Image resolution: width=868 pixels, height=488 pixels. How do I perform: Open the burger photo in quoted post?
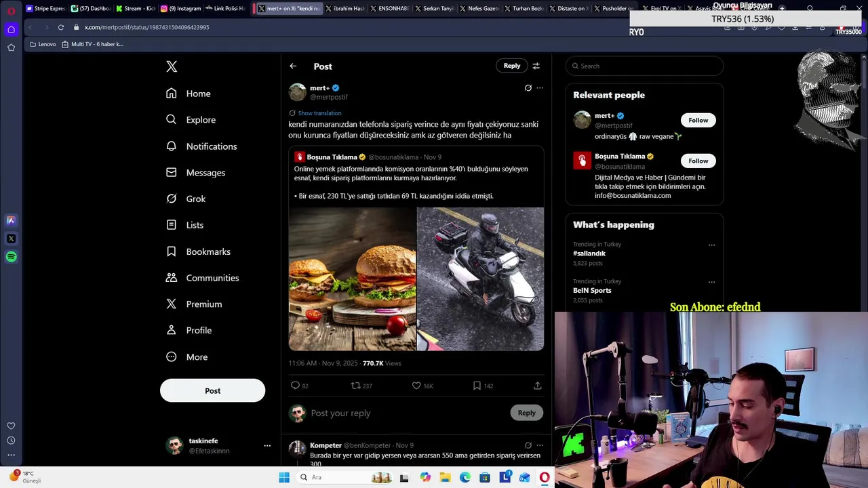[x=352, y=279]
